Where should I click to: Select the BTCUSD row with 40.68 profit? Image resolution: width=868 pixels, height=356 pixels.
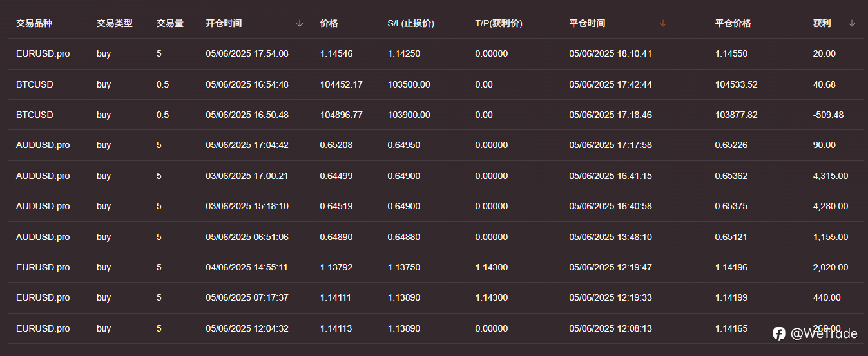[436, 84]
